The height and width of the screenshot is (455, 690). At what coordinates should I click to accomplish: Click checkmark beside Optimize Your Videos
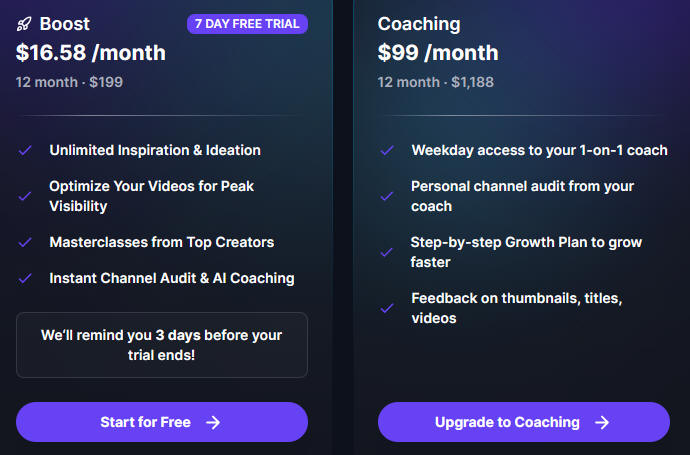point(25,196)
